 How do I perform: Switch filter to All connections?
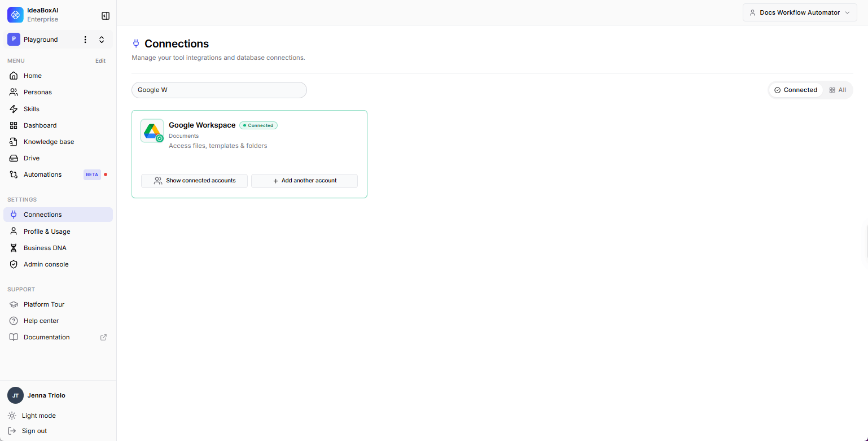838,90
